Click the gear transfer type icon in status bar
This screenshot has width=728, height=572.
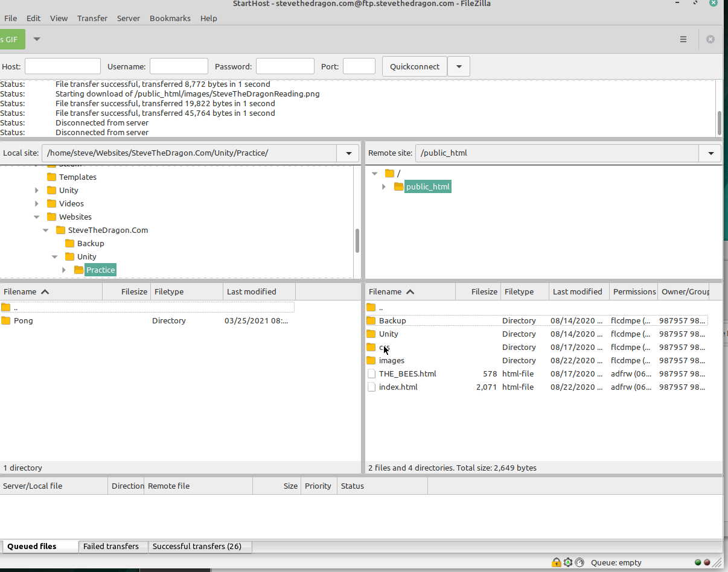point(568,562)
